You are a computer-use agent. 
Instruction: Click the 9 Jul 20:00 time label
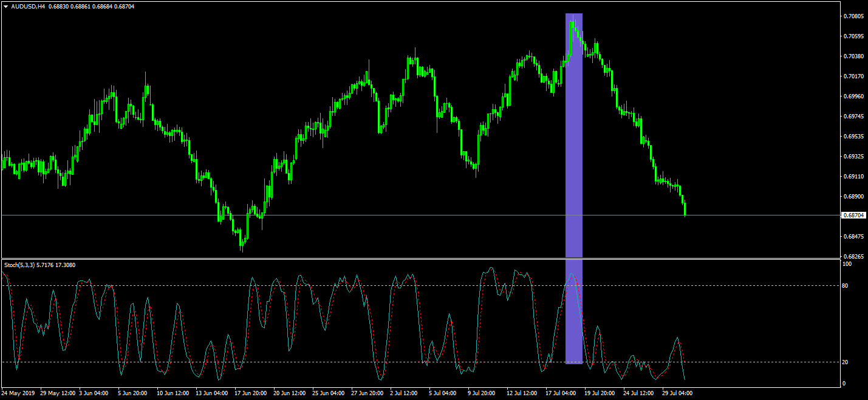tap(480, 393)
